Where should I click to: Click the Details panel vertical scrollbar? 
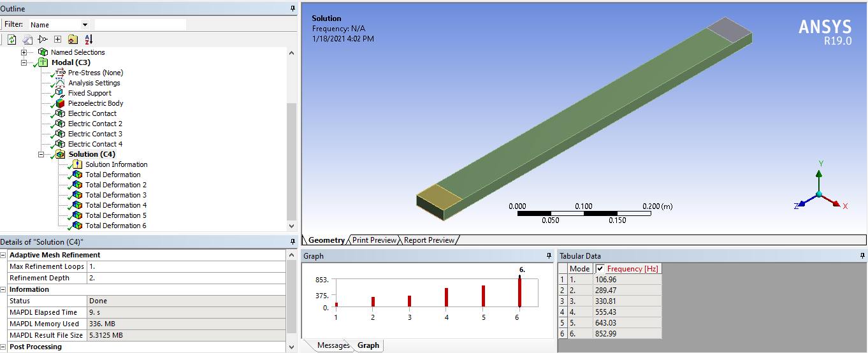(291, 296)
